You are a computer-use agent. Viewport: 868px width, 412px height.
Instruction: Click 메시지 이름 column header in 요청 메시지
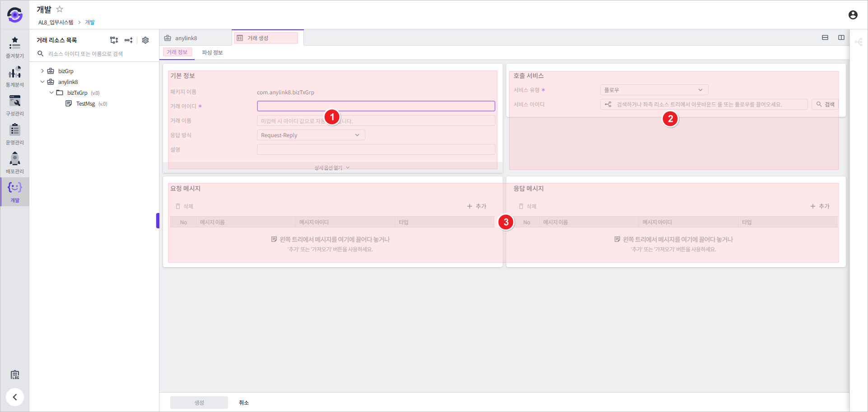tap(246, 222)
